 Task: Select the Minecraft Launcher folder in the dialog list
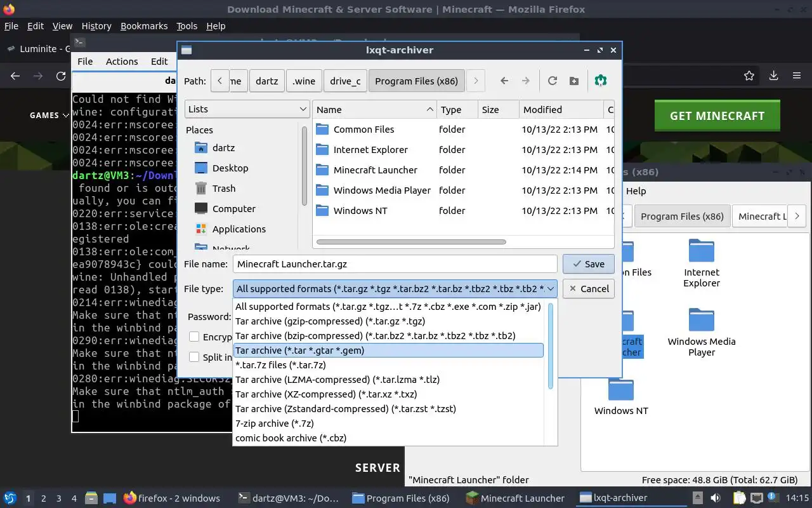pos(463,170)
